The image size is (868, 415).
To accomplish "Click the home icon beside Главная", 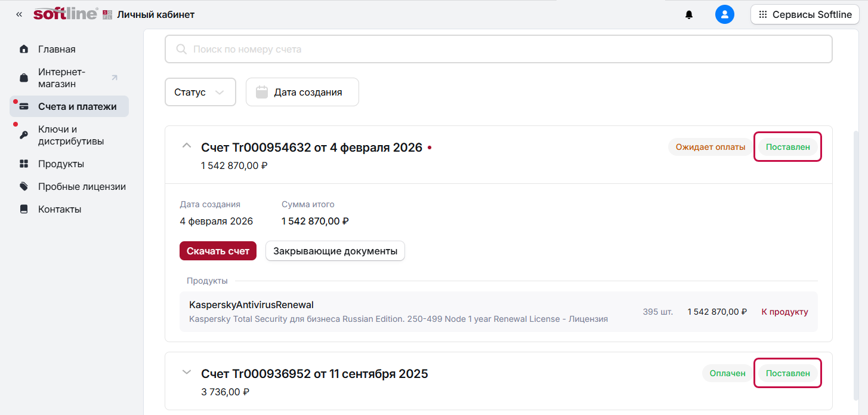I will click(x=24, y=49).
